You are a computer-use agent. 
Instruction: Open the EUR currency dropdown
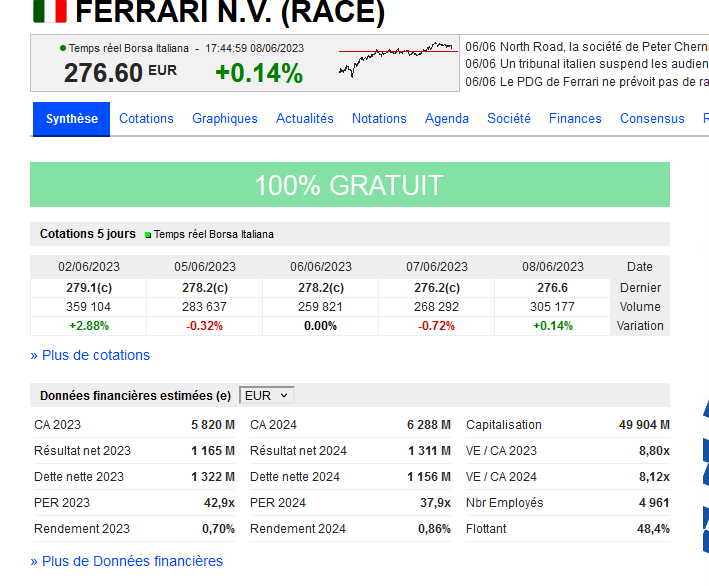[x=267, y=396]
